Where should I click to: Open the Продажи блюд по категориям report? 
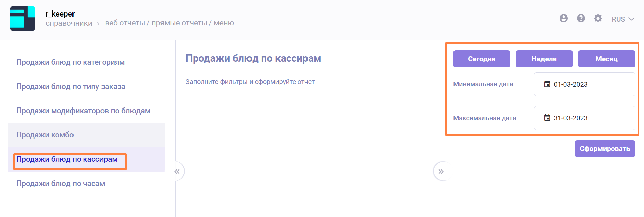(x=70, y=62)
